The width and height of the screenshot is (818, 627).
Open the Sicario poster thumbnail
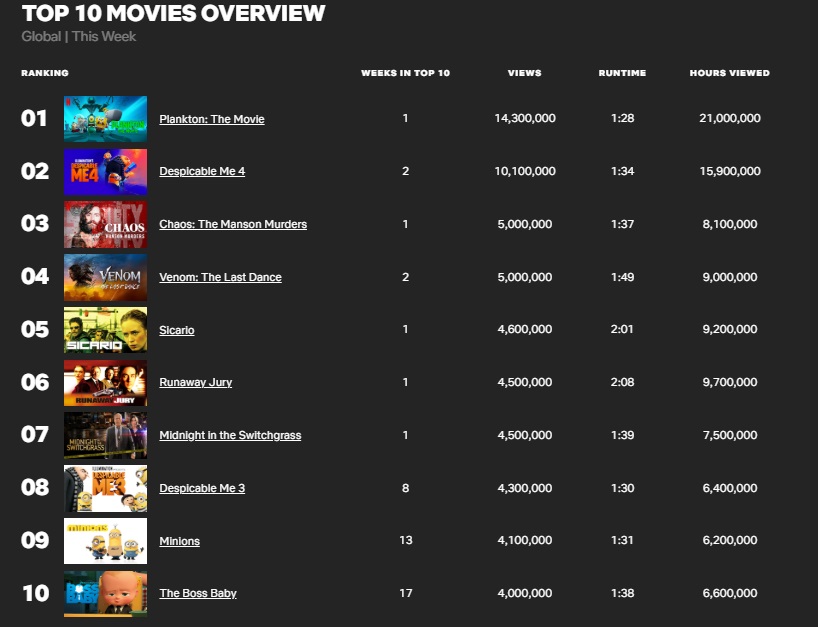pyautogui.click(x=105, y=330)
